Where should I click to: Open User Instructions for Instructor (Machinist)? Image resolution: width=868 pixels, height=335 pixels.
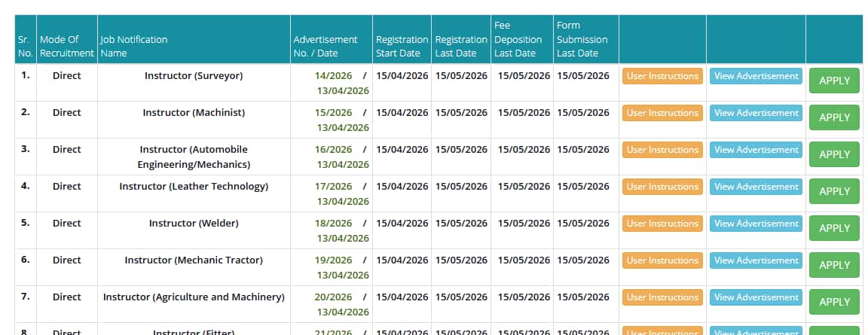point(662,113)
